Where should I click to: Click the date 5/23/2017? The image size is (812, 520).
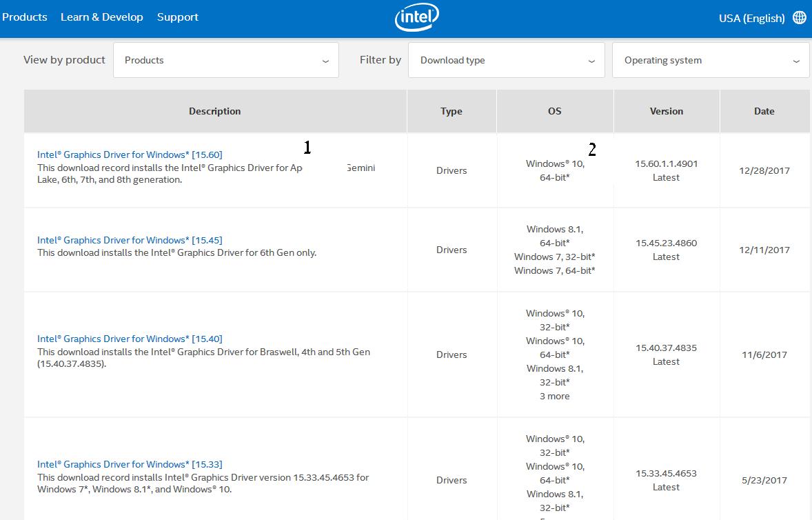pos(764,480)
